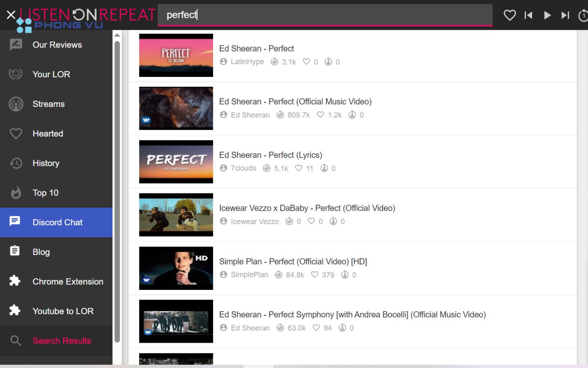Select Search Results in sidebar
This screenshot has width=588, height=368.
62,341
